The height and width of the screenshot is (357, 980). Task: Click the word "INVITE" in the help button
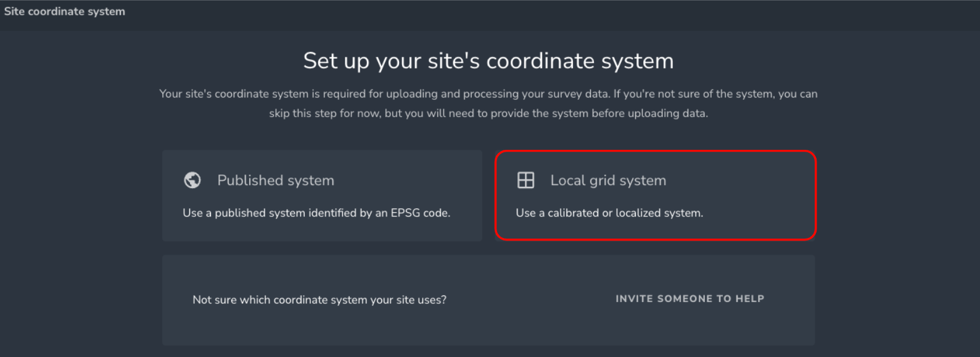pos(634,299)
